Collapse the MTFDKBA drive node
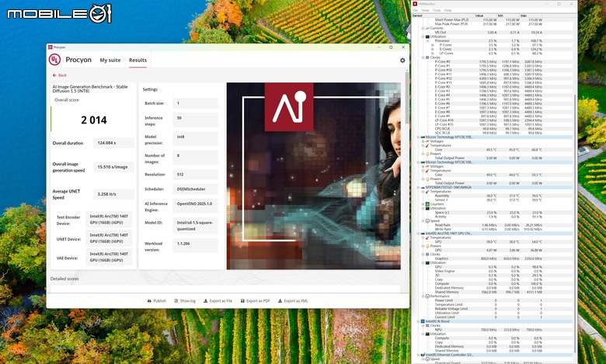 (418, 187)
